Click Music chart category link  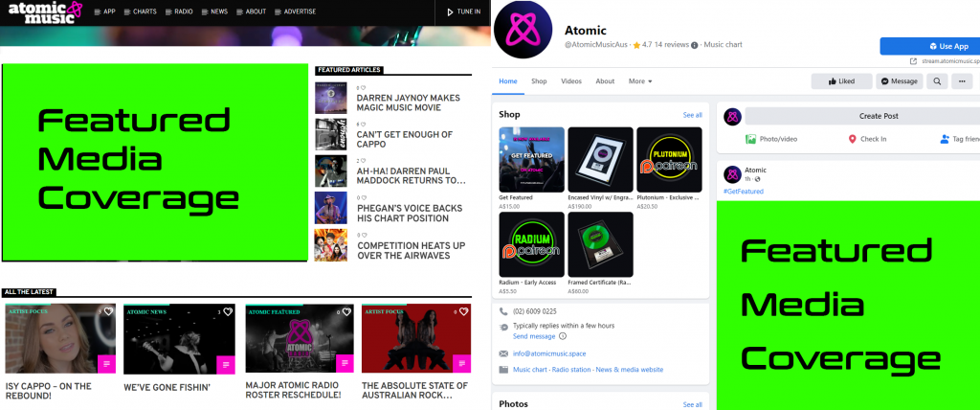click(531, 370)
